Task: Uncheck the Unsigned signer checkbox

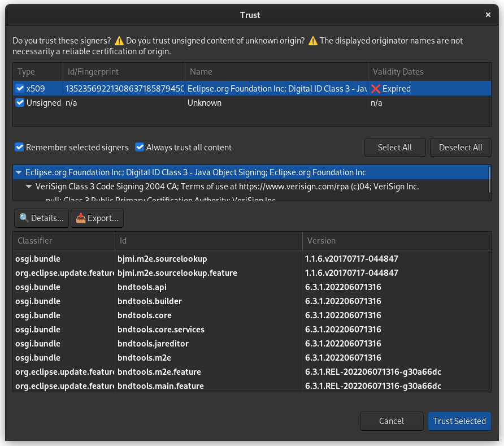Action: point(19,102)
